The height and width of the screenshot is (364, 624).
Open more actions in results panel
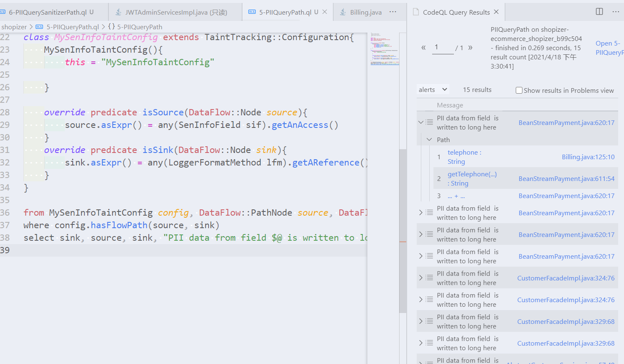pos(616,11)
